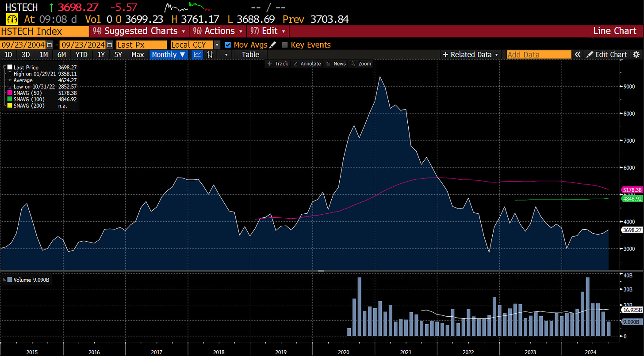This screenshot has width=644, height=356.
Task: Collapse the Last Price legend tree
Action: click(4, 68)
